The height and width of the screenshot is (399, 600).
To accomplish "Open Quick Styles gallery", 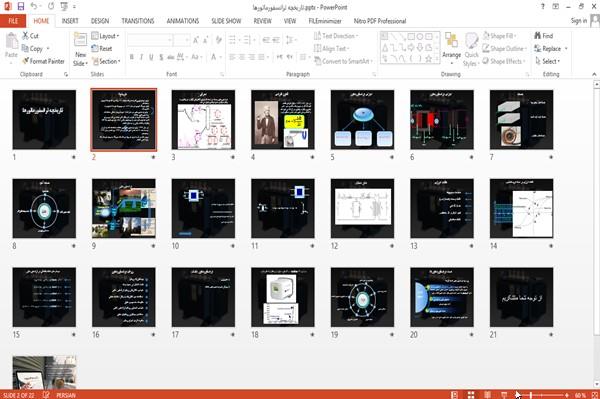I will click(x=471, y=50).
